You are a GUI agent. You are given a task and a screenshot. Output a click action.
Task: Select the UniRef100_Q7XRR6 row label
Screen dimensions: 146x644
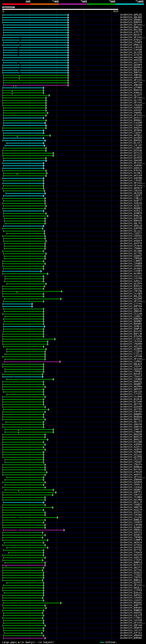[x=131, y=87]
